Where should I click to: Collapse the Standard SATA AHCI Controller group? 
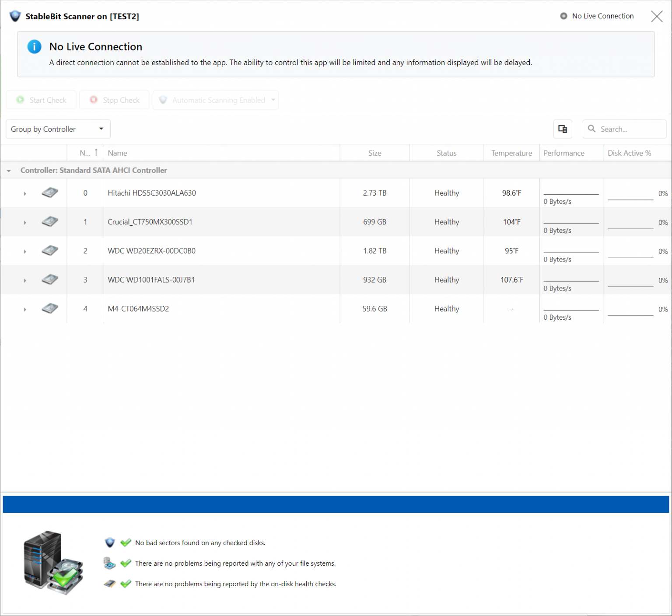[8, 170]
